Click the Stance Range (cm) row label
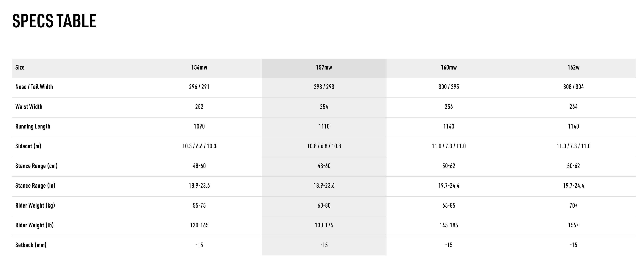This screenshot has height=266, width=644. coord(36,166)
